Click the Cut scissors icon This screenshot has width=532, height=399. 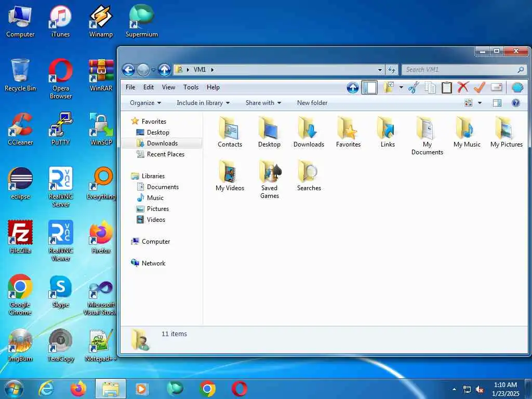click(414, 87)
